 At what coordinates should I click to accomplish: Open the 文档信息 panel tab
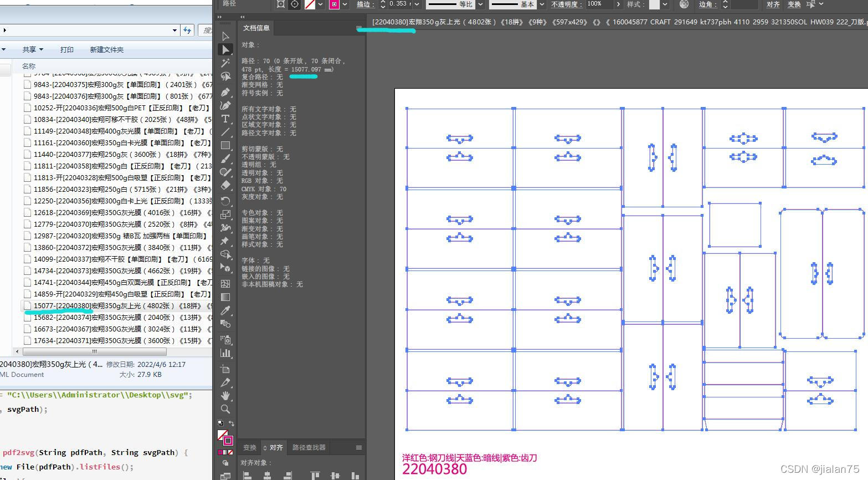(256, 28)
